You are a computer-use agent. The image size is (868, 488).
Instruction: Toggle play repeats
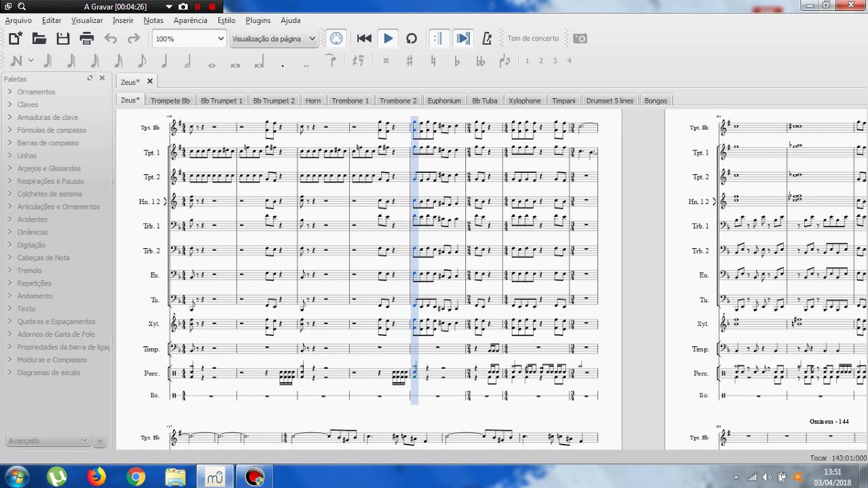coord(439,39)
